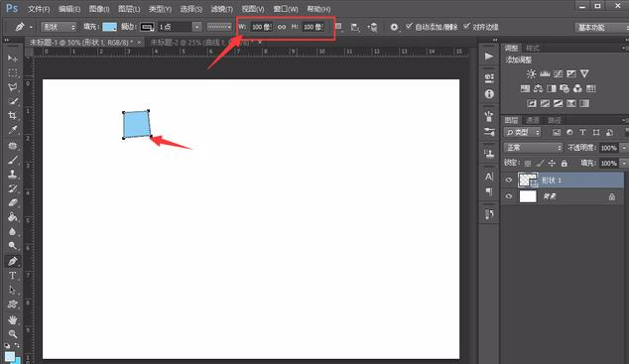Viewport: 629px width, 364px height.
Task: Open the opacity slider arrow
Action: click(624, 148)
